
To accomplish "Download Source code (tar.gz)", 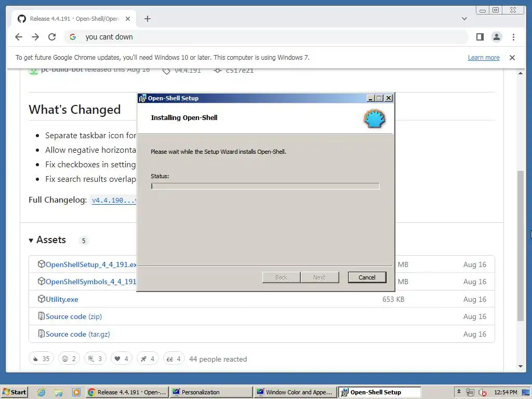I will (x=78, y=334).
